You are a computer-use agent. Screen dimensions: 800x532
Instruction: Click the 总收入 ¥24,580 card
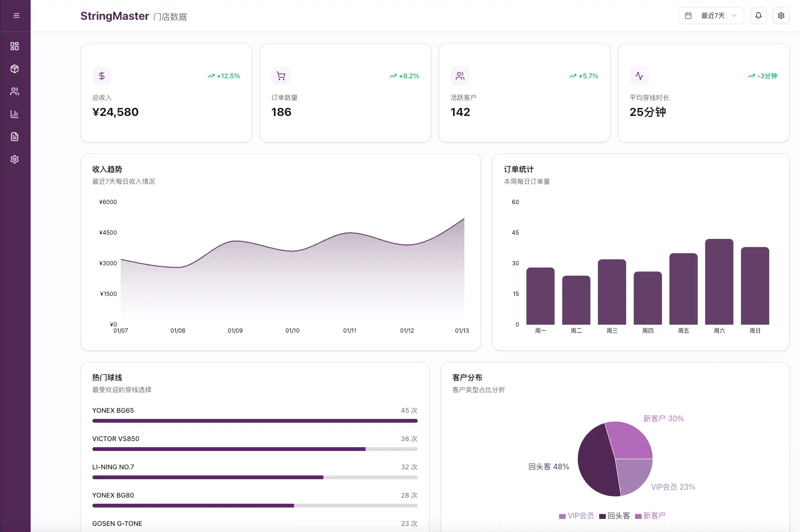(166, 93)
